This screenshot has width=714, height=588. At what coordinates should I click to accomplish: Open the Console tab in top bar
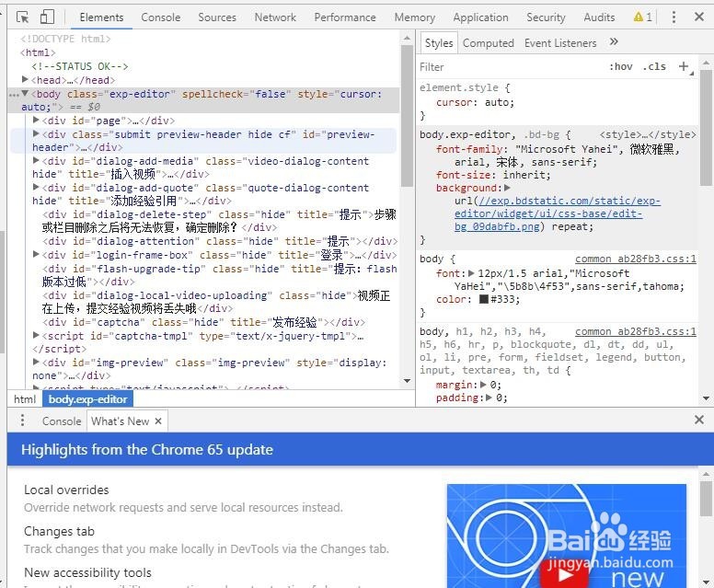[x=161, y=17]
